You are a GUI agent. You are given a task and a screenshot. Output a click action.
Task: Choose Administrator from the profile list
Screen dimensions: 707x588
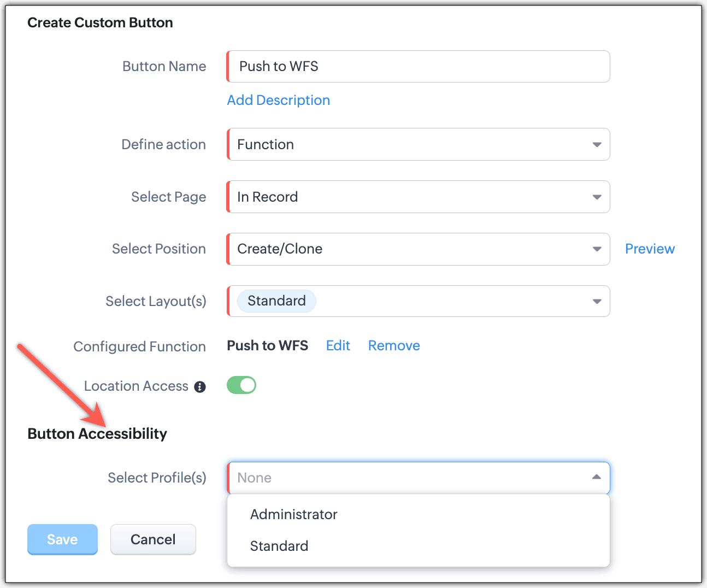point(293,514)
